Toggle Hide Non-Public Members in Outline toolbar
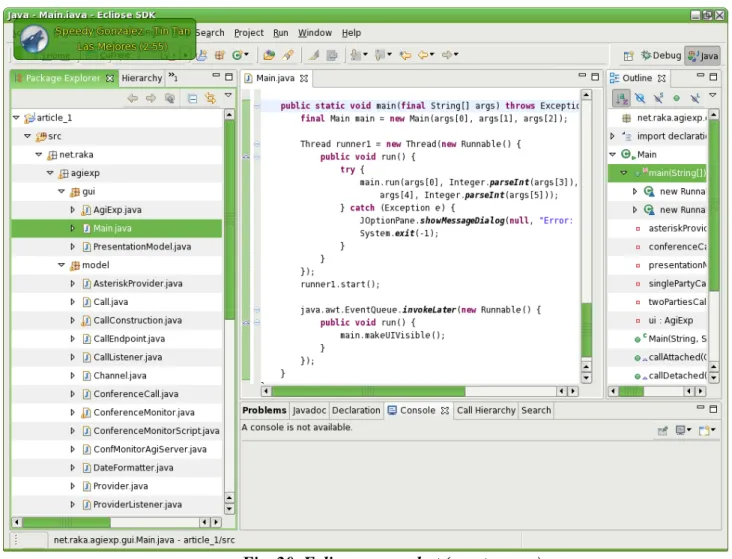 point(676,98)
